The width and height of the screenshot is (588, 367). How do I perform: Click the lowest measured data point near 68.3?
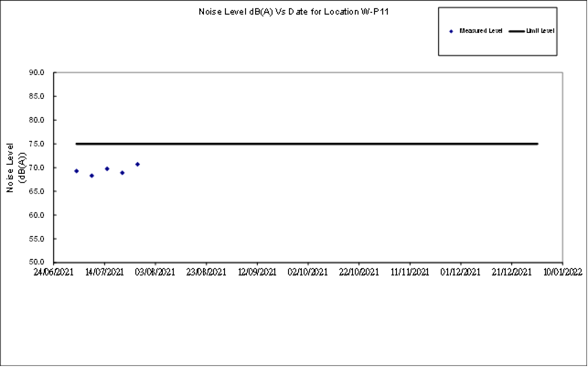pos(91,176)
